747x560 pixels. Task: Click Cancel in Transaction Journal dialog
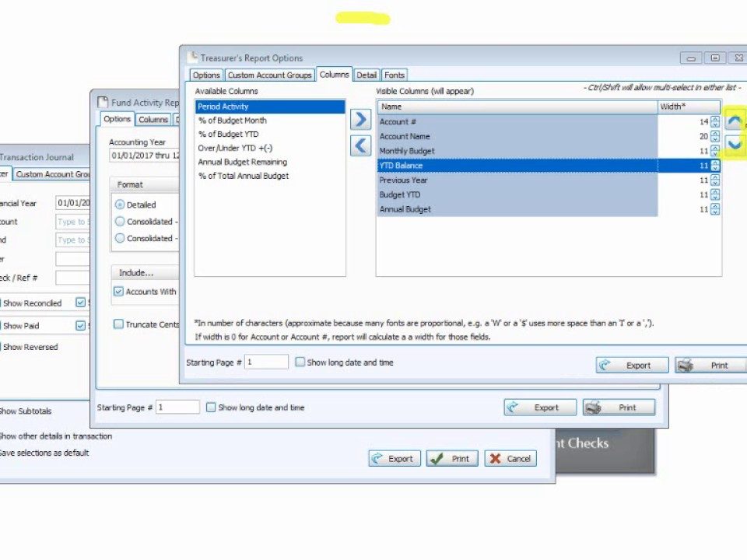pos(510,458)
